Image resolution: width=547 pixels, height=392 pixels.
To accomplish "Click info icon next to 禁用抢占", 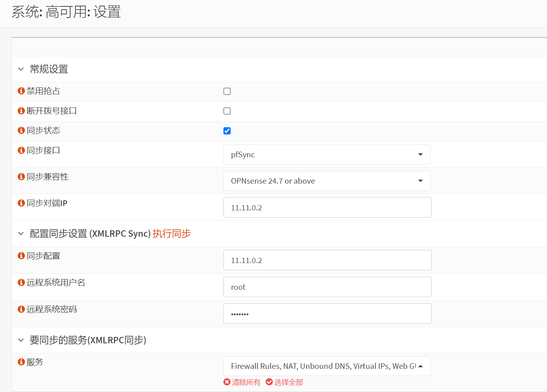I will point(21,91).
